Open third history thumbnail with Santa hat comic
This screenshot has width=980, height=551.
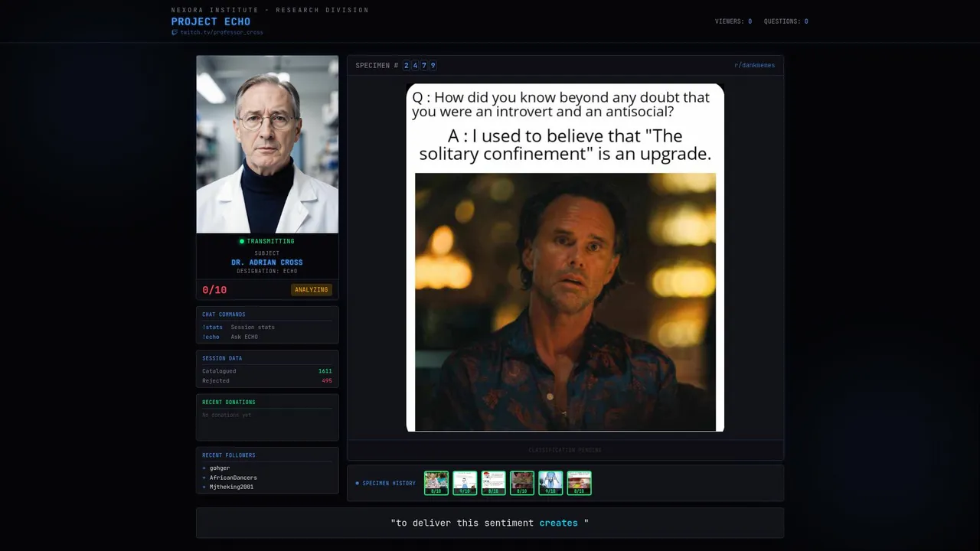[494, 483]
